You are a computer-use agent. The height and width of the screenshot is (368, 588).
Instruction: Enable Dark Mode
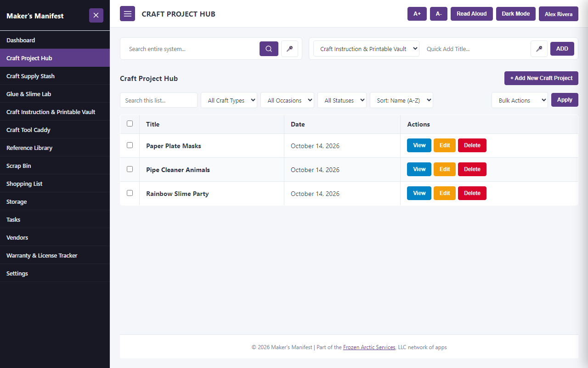point(516,14)
